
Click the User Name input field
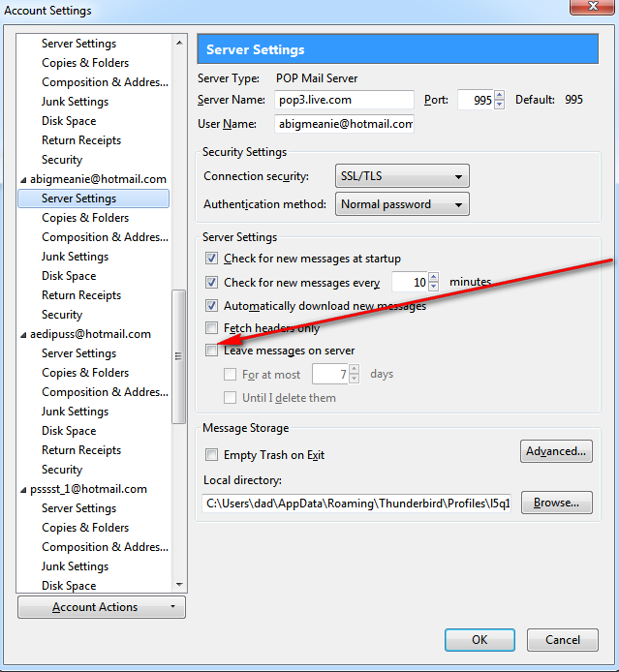tap(344, 124)
